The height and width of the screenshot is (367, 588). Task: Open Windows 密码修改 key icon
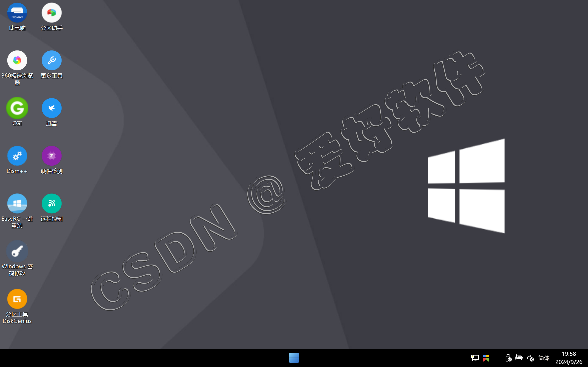click(x=17, y=251)
